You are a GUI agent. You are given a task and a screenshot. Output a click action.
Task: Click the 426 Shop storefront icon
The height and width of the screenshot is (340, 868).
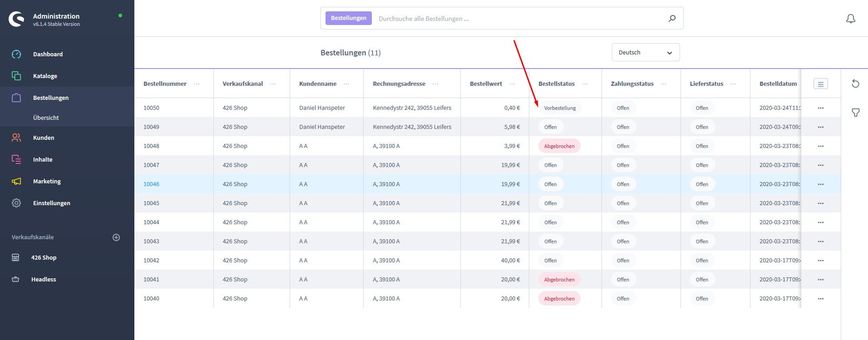click(15, 257)
